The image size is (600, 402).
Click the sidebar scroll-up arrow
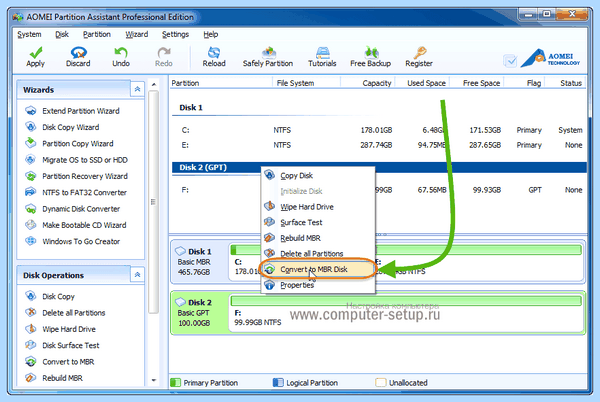pos(154,84)
